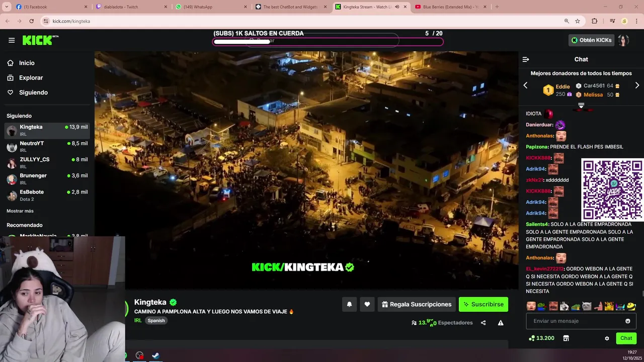Screen dimensions: 644x362
Task: View site information icon in address bar
Action: tap(46, 21)
